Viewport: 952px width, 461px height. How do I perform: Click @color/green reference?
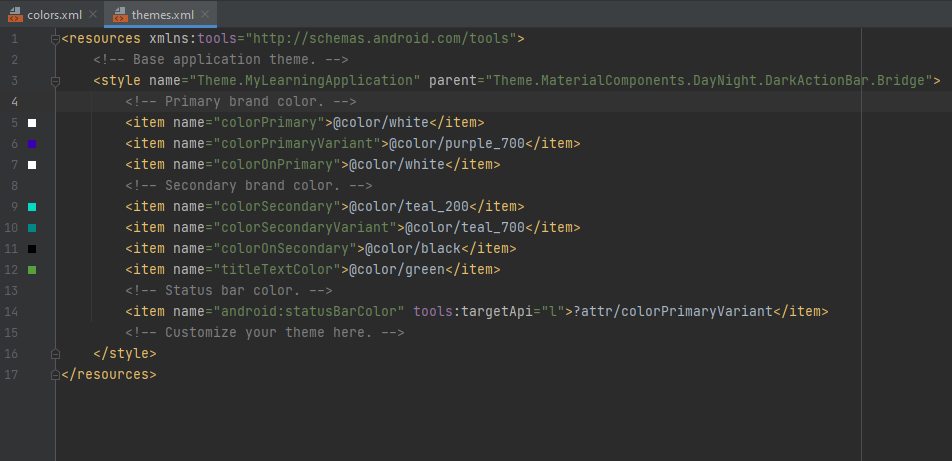click(x=397, y=270)
